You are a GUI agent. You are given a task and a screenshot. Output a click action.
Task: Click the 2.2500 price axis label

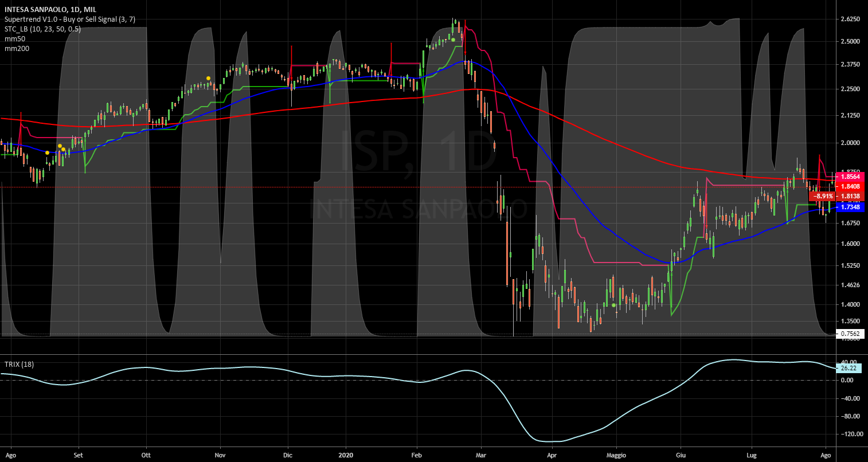coord(850,89)
